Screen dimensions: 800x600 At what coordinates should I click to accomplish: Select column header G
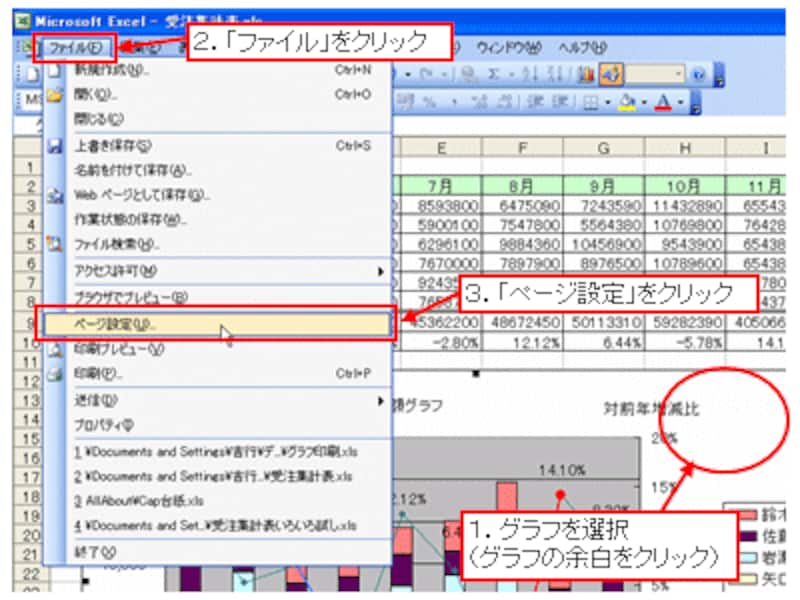(603, 148)
